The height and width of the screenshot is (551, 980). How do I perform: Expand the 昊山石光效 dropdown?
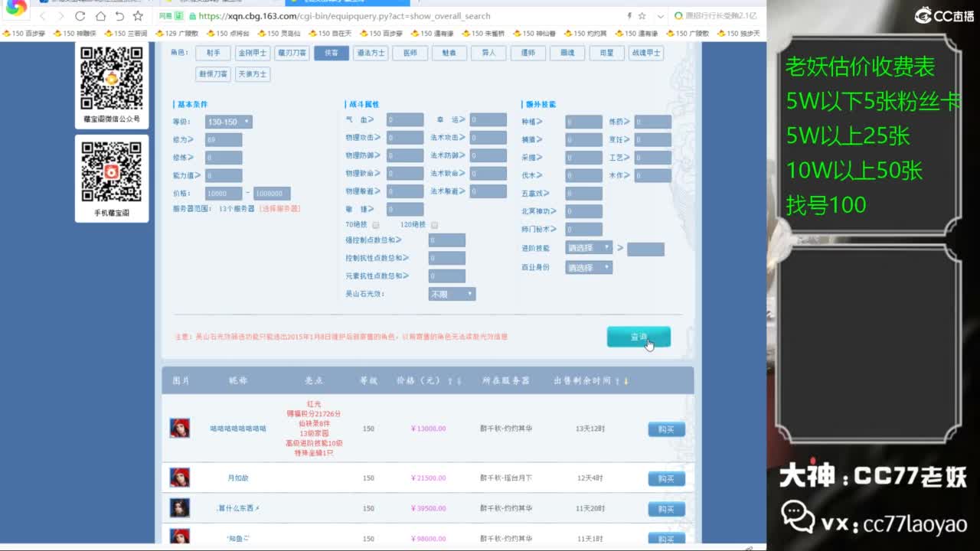coord(452,294)
